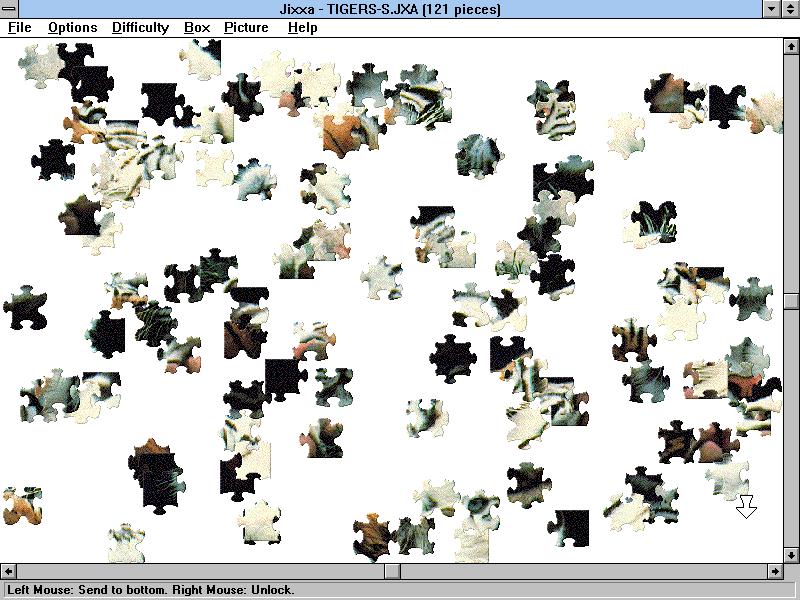Viewport: 800px width, 600px height.
Task: Click the vertical scrollbar down arrow
Action: [x=791, y=555]
